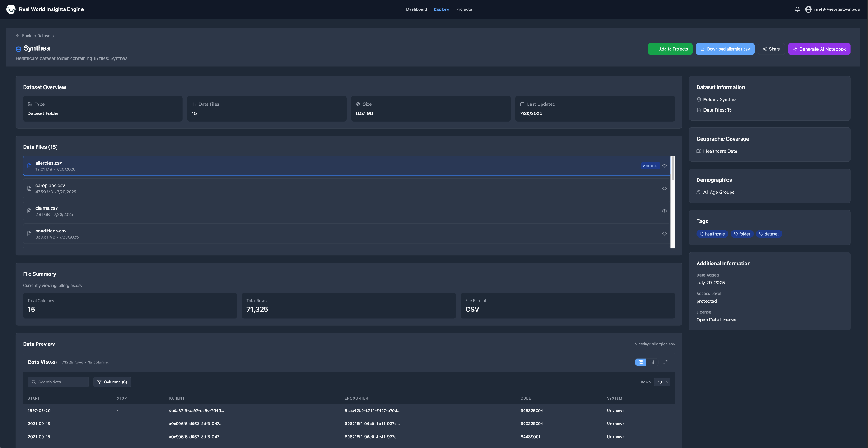The image size is (868, 448).
Task: Open the notifications bell
Action: pos(797,9)
